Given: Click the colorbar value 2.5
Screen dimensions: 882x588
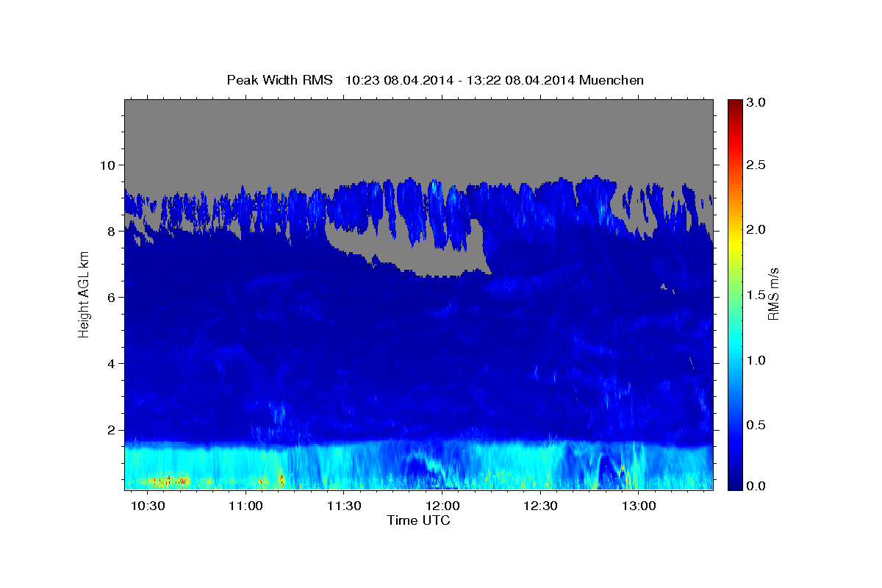Looking at the screenshot, I should (756, 165).
